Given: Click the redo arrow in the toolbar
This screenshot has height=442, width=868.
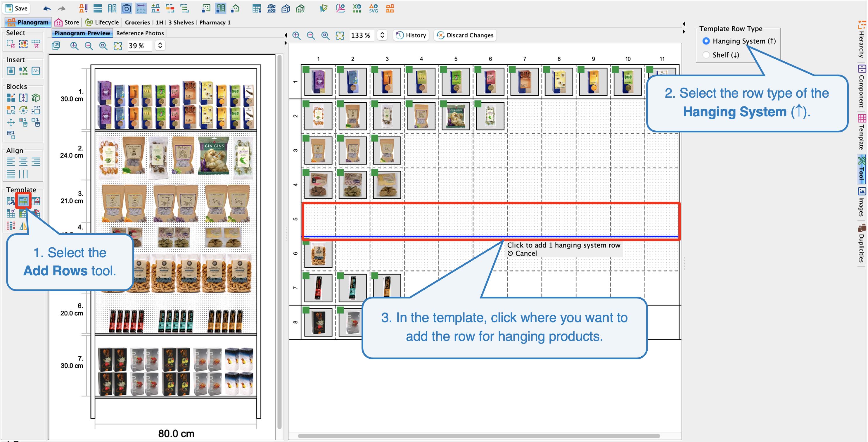Looking at the screenshot, I should coord(62,8).
